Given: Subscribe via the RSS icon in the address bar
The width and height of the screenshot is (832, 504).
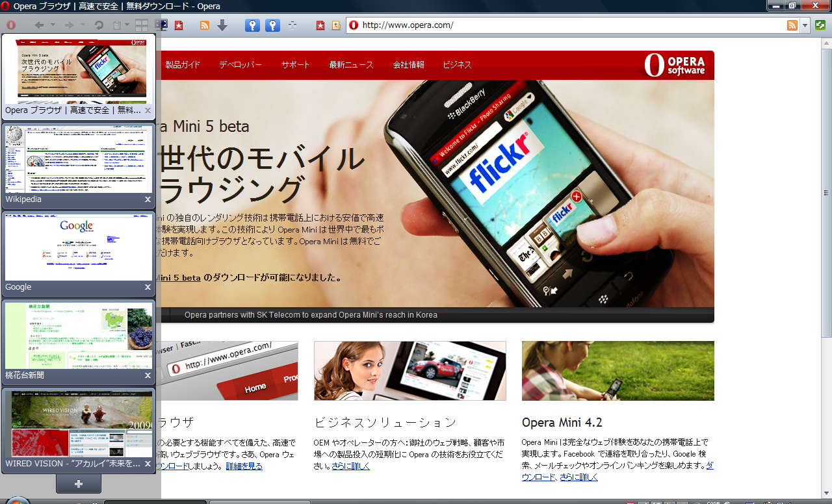Looking at the screenshot, I should (792, 25).
